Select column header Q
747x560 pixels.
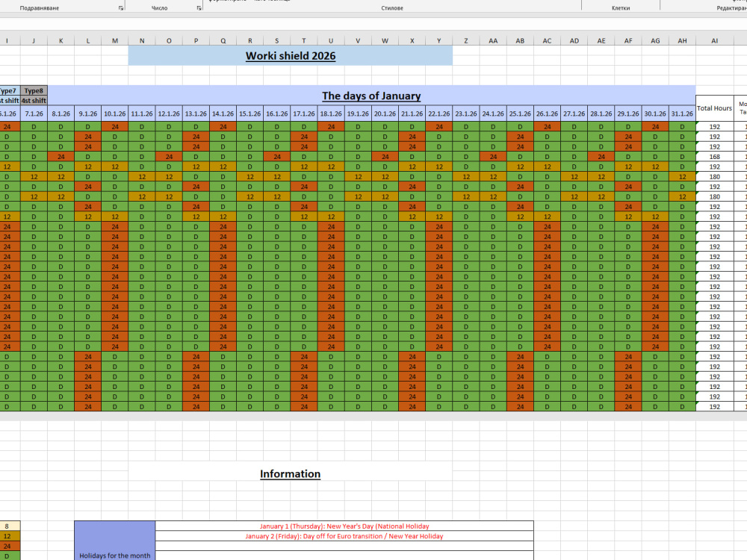click(223, 41)
